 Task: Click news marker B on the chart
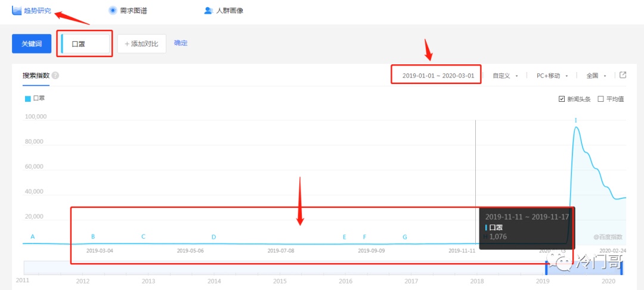click(93, 236)
